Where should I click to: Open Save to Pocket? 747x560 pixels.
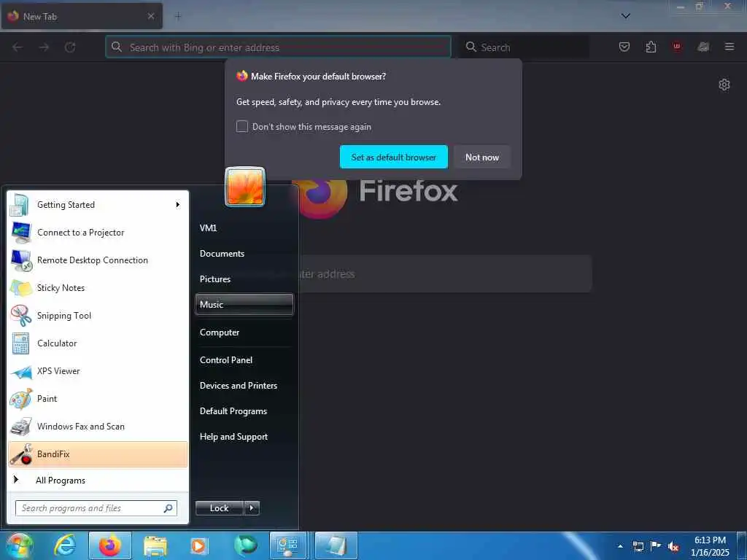coord(624,47)
